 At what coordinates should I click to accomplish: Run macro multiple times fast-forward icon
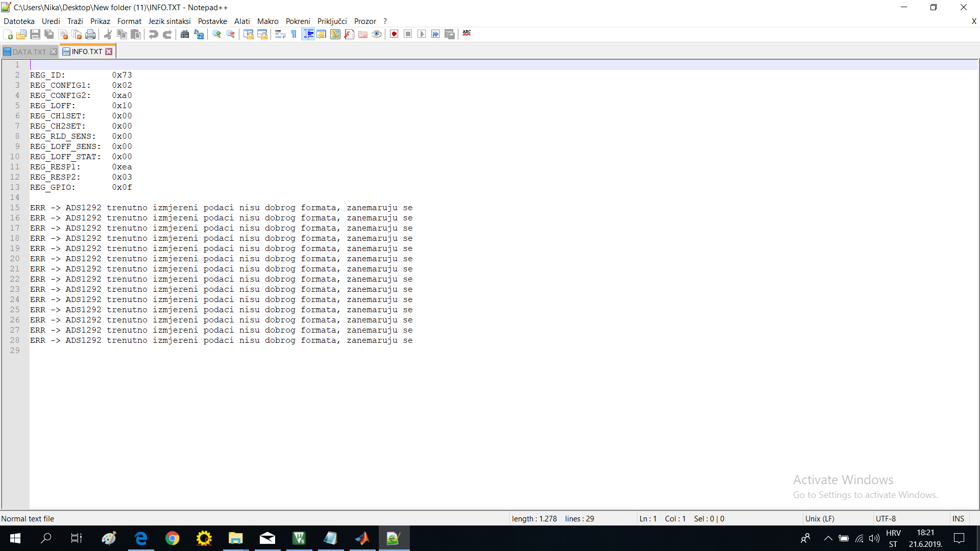[435, 34]
